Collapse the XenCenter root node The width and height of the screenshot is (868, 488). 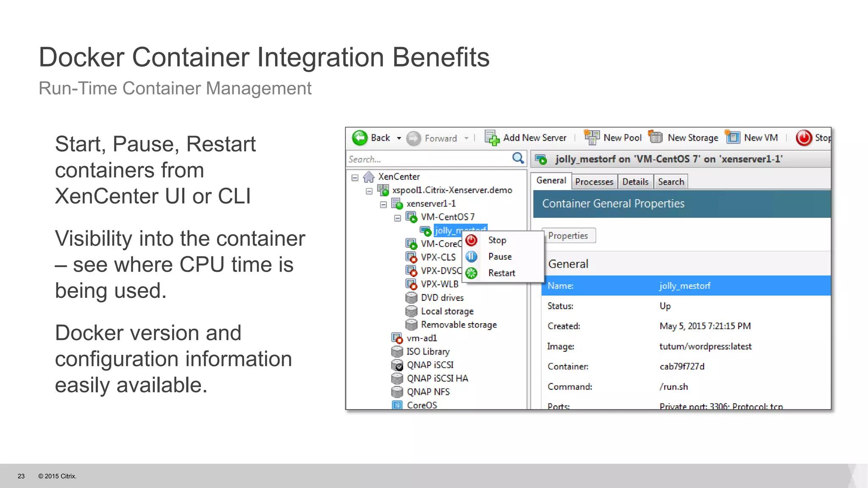click(x=355, y=177)
